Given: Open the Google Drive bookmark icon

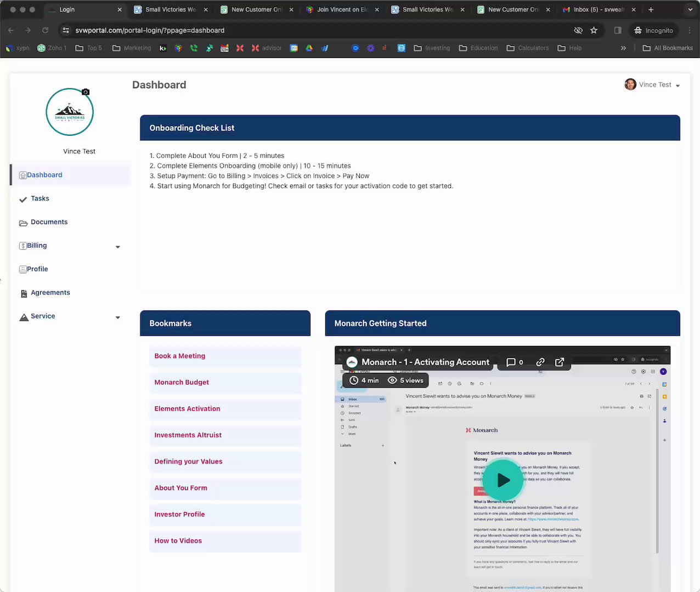Looking at the screenshot, I should tap(309, 48).
